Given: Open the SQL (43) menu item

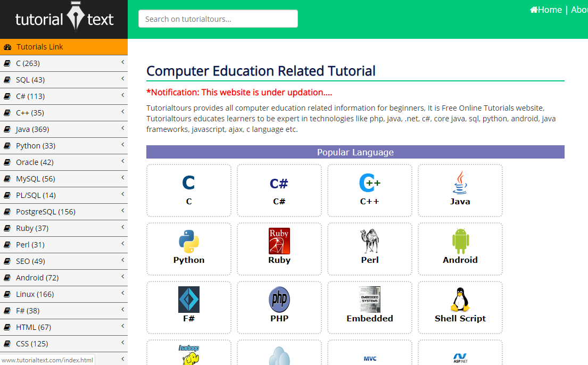Looking at the screenshot, I should pos(64,80).
